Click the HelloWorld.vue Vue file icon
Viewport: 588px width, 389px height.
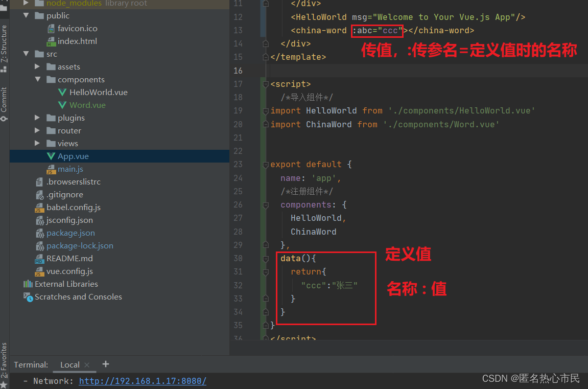click(62, 93)
